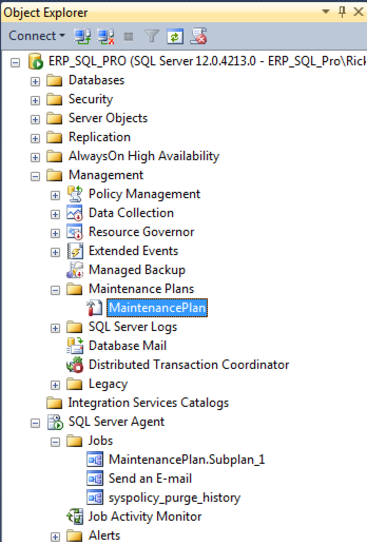Screen dimensions: 367x542
Task: Select the SQL Server Logs label
Action: tap(133, 327)
